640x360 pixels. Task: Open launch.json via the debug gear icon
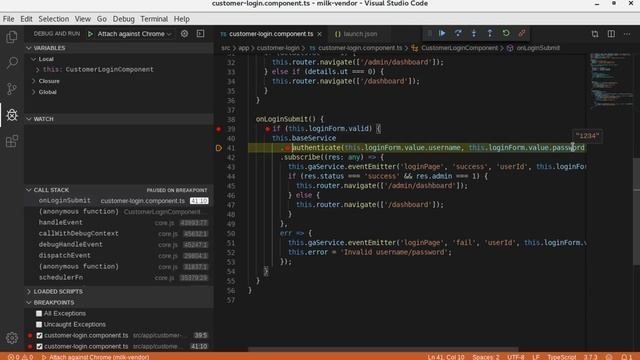coord(184,34)
